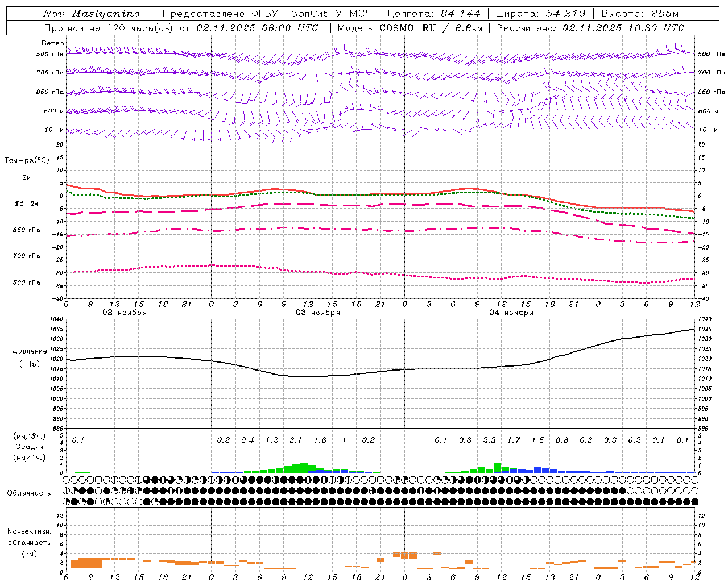
Task: Click the forecast period "Прогноз на 120 часа(ов)"
Action: coord(110,28)
